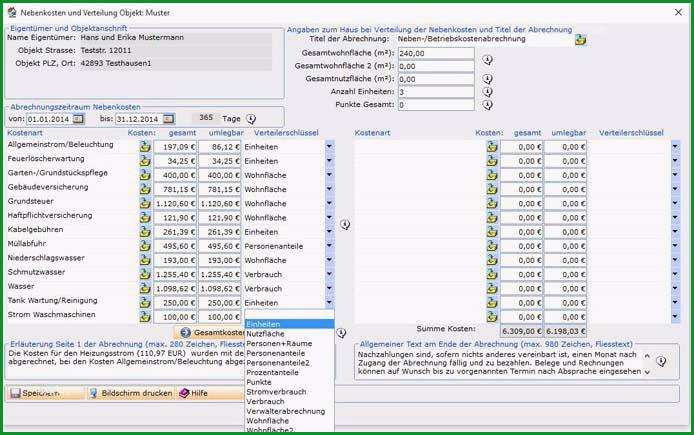The height and width of the screenshot is (435, 694).
Task: Choose Personenanteile2 from the dropdown list
Action: [x=289, y=363]
